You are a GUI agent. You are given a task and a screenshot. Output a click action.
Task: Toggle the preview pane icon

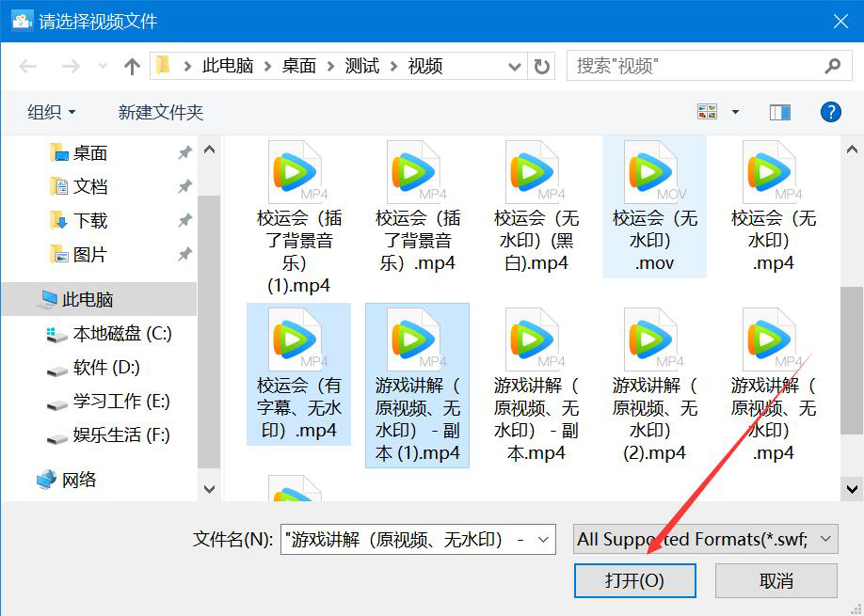pyautogui.click(x=779, y=112)
